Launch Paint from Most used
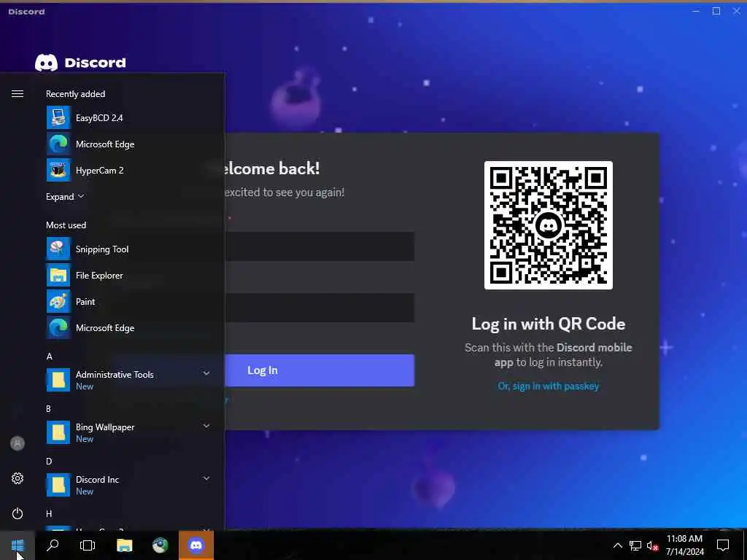 pos(128,301)
